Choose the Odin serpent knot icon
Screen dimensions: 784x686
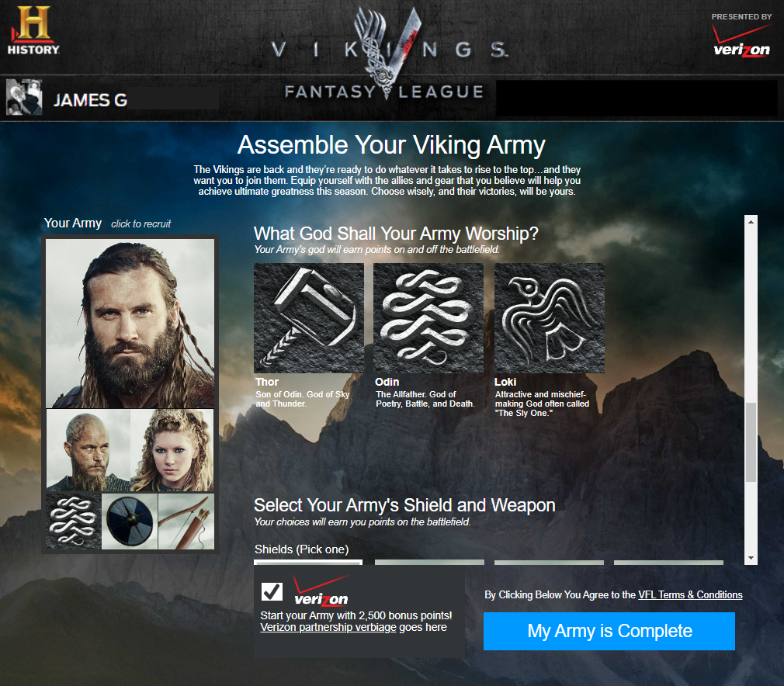point(428,318)
